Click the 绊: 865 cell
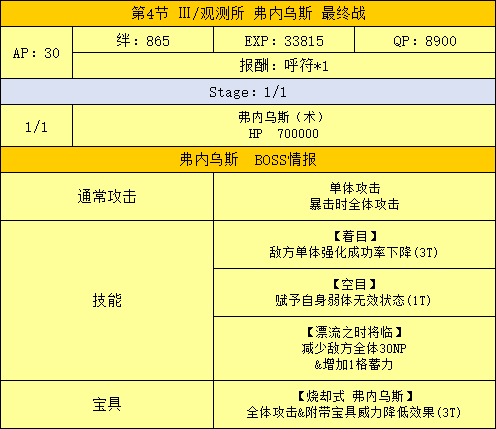 [x=143, y=40]
